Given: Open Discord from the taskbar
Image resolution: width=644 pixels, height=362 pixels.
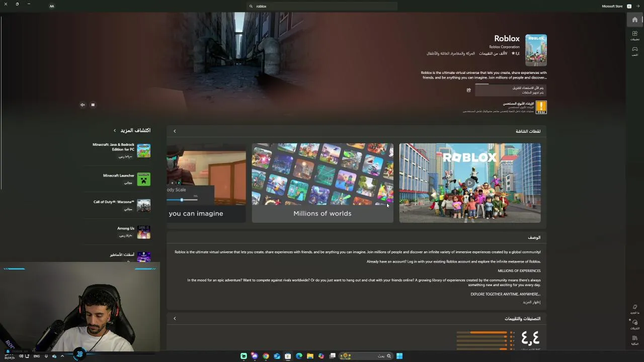Looking at the screenshot, I should point(255,356).
